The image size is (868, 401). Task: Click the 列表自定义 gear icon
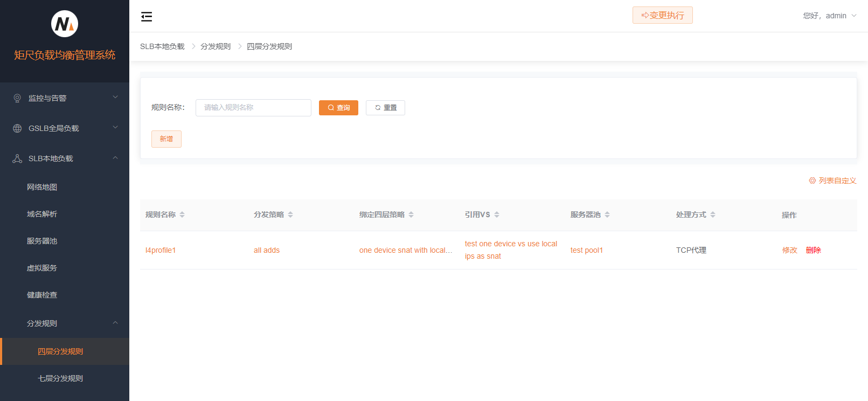tap(812, 181)
